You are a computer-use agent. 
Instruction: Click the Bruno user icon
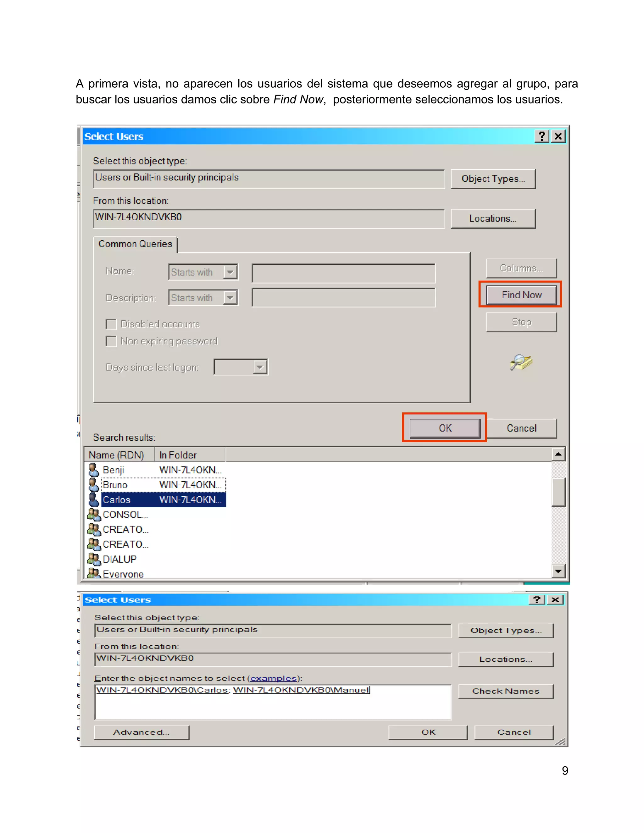point(93,484)
